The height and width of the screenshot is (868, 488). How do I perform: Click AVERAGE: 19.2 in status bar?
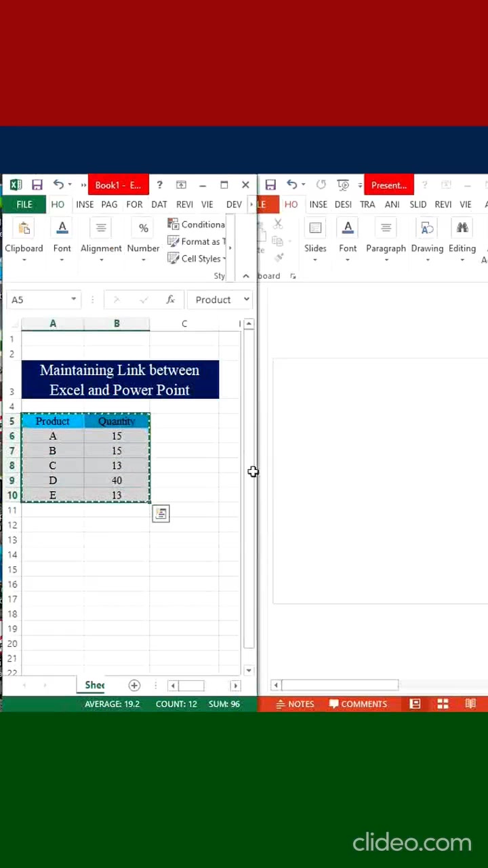tap(112, 704)
